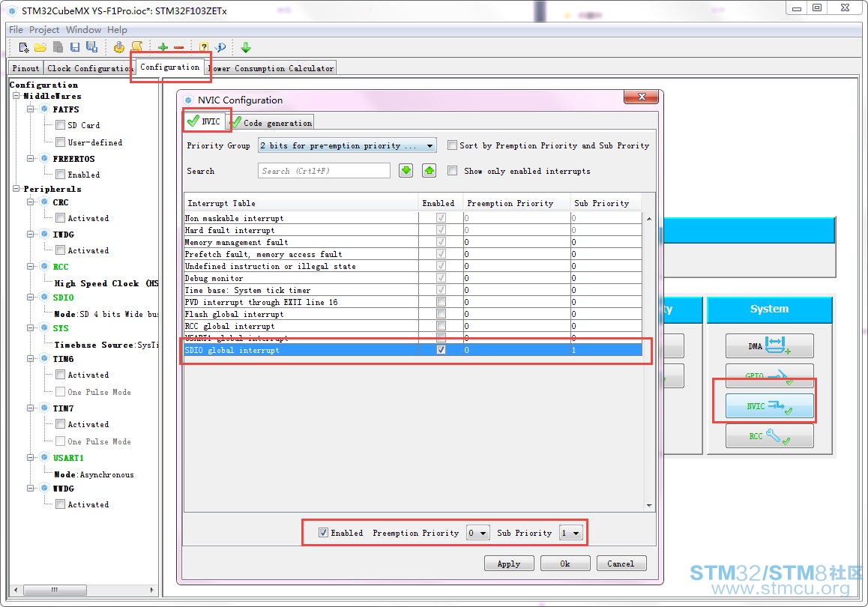Toggle IWDG Activated checkbox
The width and height of the screenshot is (868, 607).
click(x=60, y=250)
